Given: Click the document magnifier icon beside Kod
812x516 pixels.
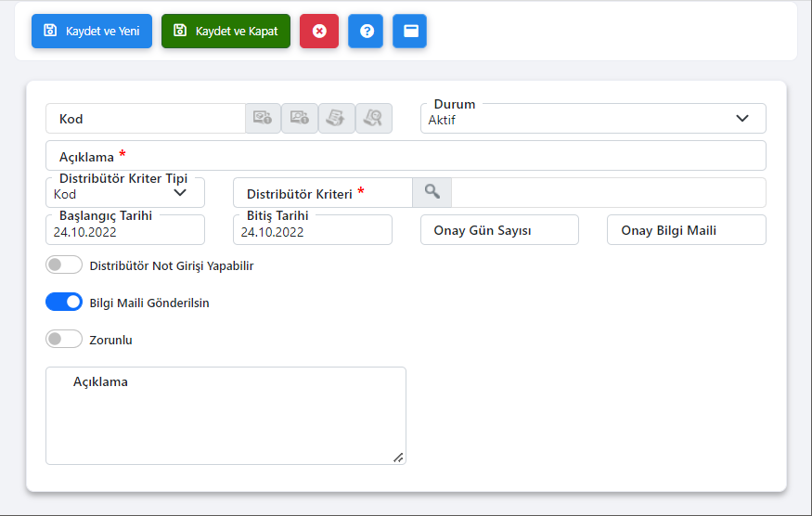Looking at the screenshot, I should [x=373, y=118].
